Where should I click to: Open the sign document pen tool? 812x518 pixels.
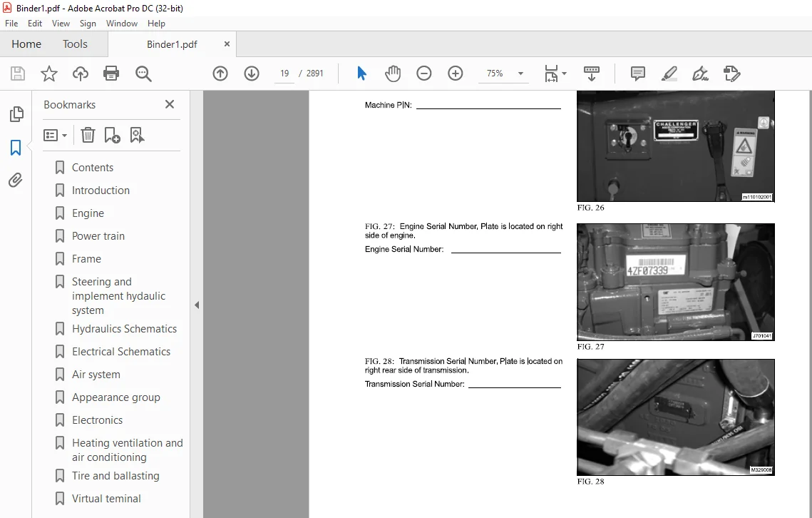(700, 73)
